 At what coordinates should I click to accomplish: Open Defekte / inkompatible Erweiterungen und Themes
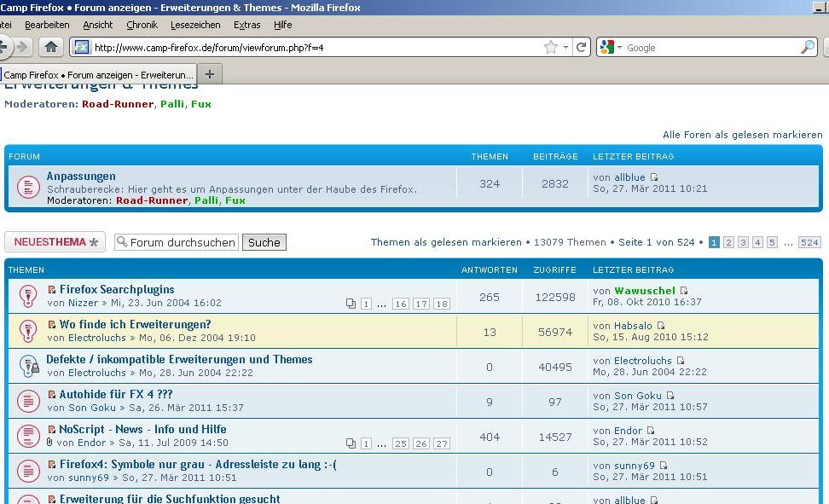pos(179,359)
